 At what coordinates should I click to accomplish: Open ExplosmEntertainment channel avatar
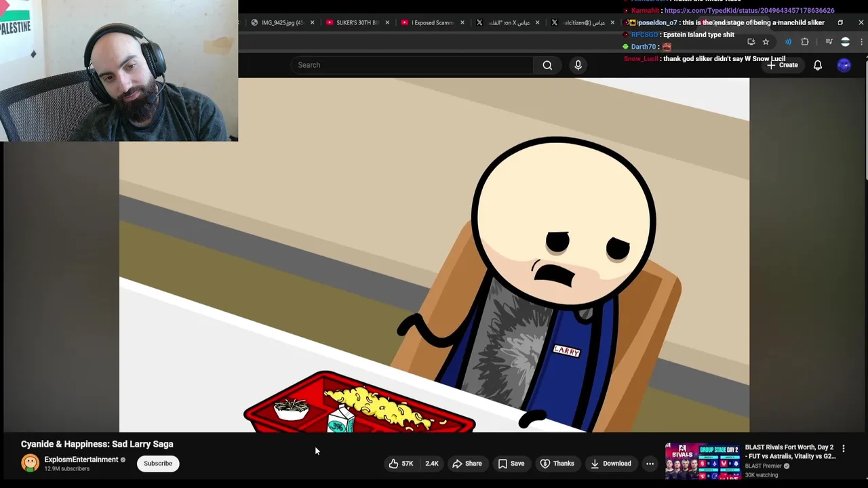click(30, 464)
